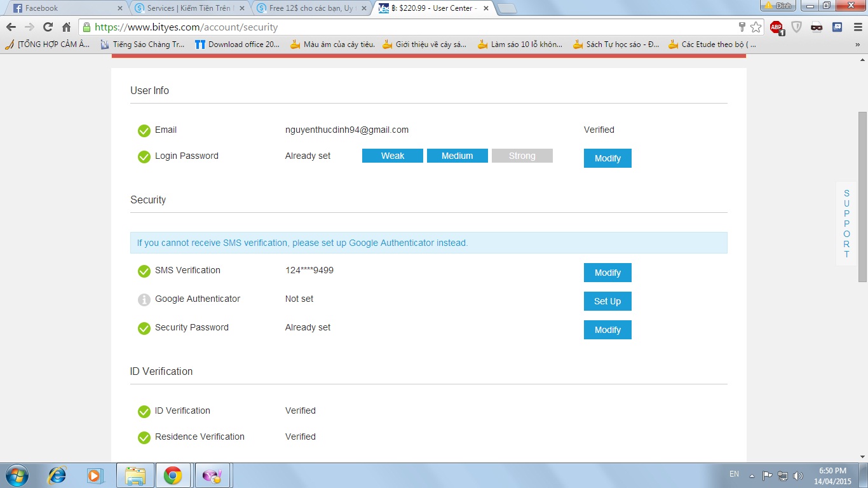Open Windows Explorer folder on taskbar
The width and height of the screenshot is (868, 488).
click(135, 475)
